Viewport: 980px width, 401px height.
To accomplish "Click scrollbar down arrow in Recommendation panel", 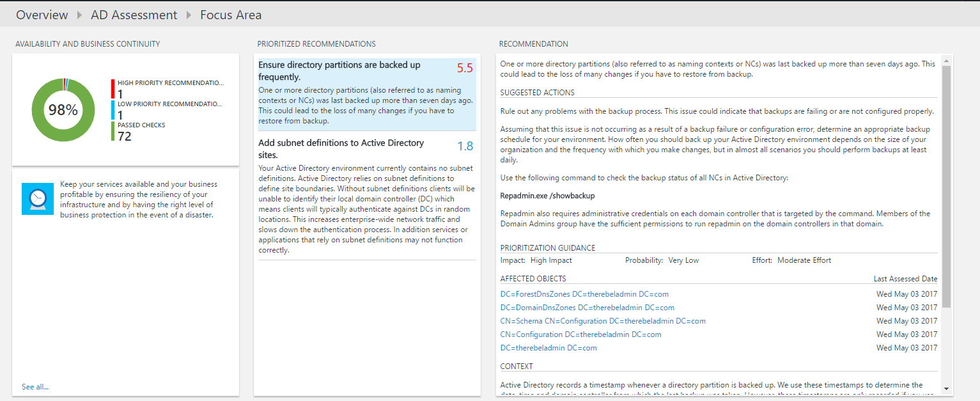I will point(946,388).
